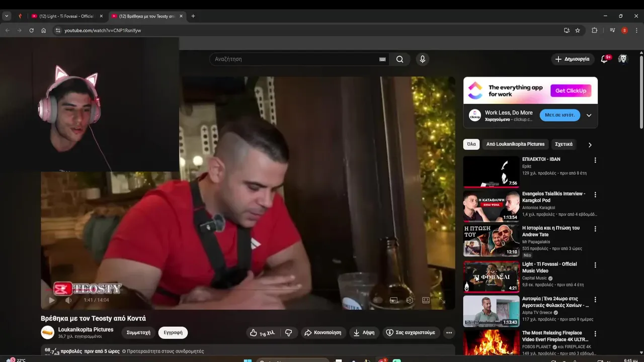644x362 pixels.
Task: Click the Κοινοποίηση share button
Action: pos(323,333)
